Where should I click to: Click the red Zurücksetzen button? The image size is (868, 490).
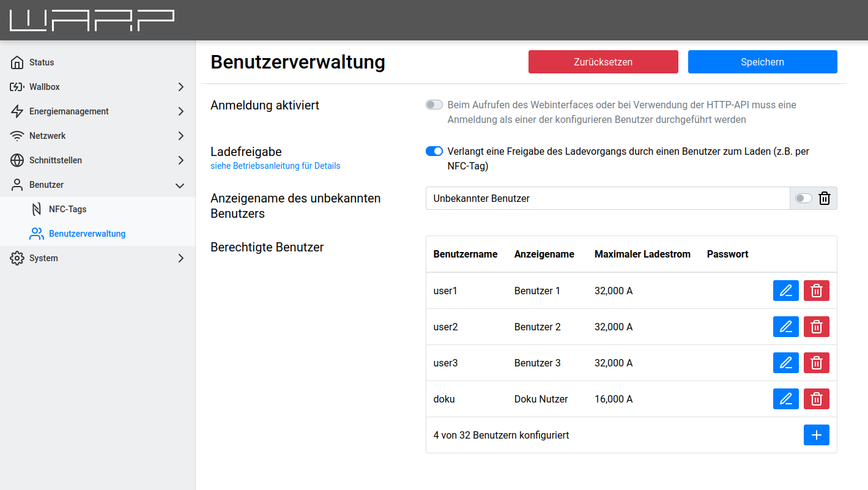[x=603, y=62]
